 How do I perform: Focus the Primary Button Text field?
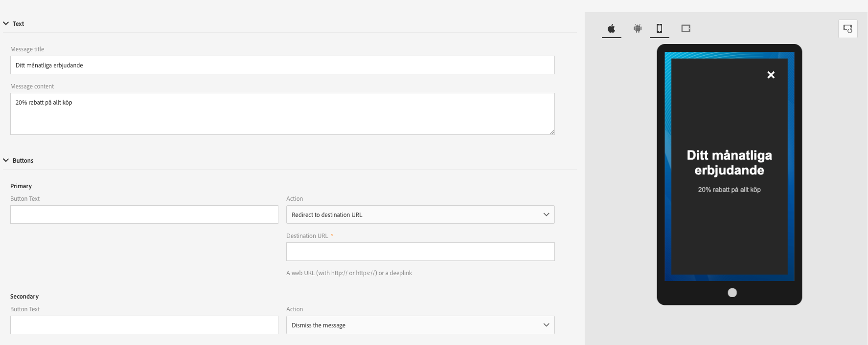144,215
